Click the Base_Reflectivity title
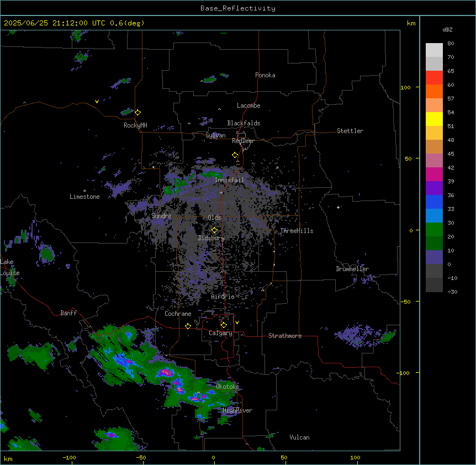 238,8
